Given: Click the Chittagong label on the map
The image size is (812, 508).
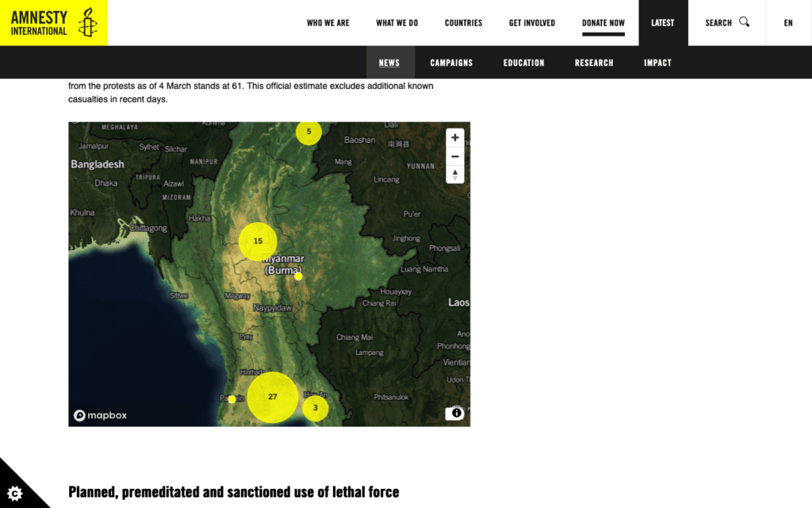Looking at the screenshot, I should pos(148,228).
